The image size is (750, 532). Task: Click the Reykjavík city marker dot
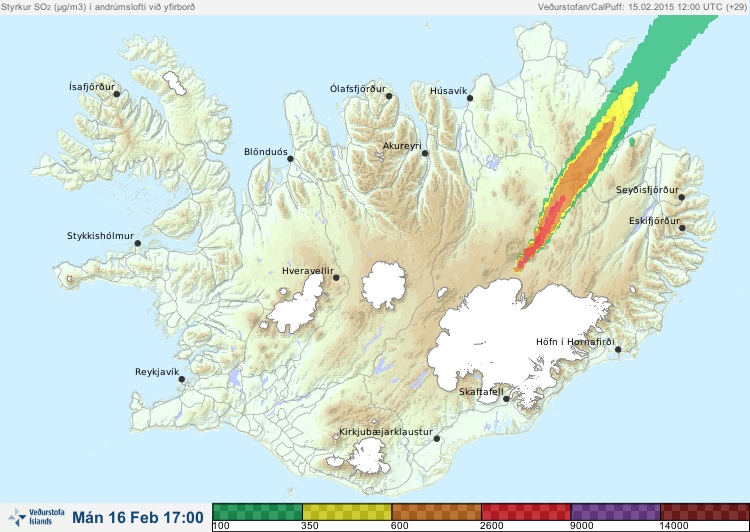182,379
